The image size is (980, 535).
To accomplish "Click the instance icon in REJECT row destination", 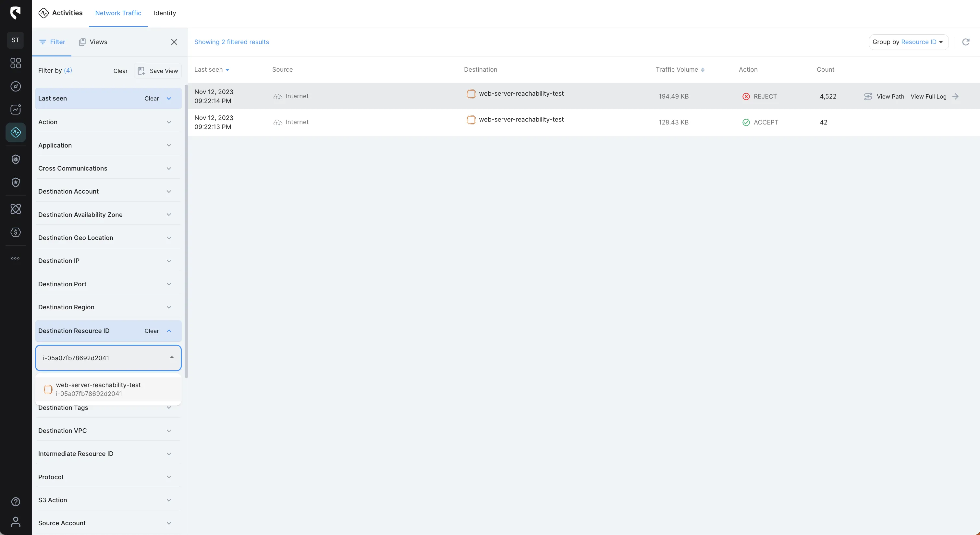I will click(471, 94).
